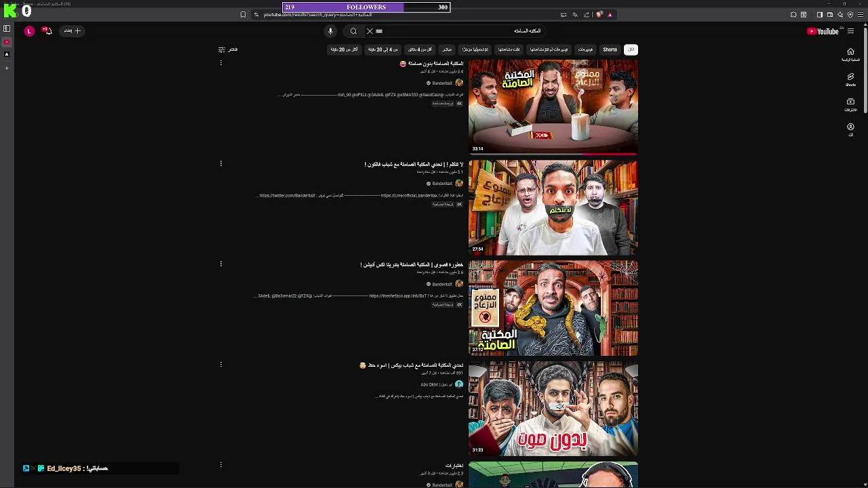Viewport: 868px width, 488px height.
Task: Select the recently uploaded filter chip
Action: (x=475, y=49)
